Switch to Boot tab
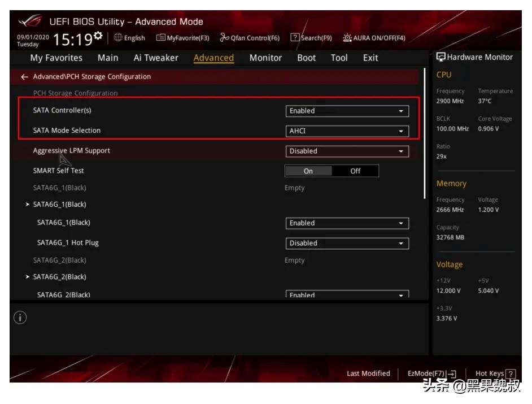Image resolution: width=532 pixels, height=404 pixels. (306, 58)
